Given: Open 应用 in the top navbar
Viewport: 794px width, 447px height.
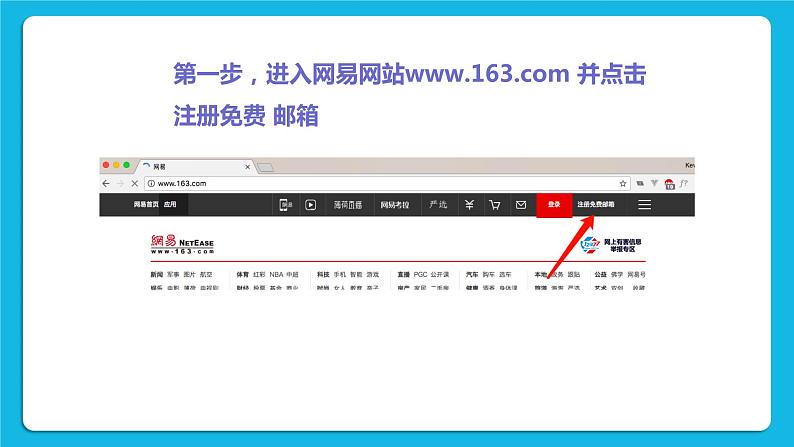Looking at the screenshot, I should point(170,205).
